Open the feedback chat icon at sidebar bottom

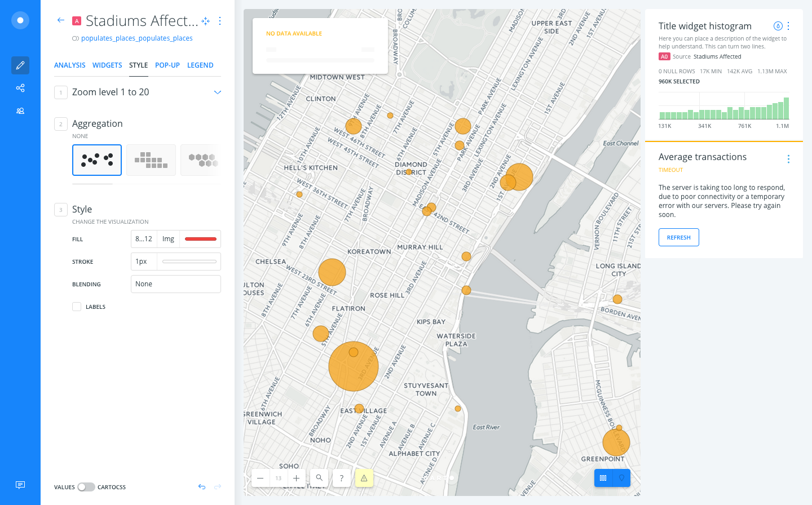(x=20, y=485)
